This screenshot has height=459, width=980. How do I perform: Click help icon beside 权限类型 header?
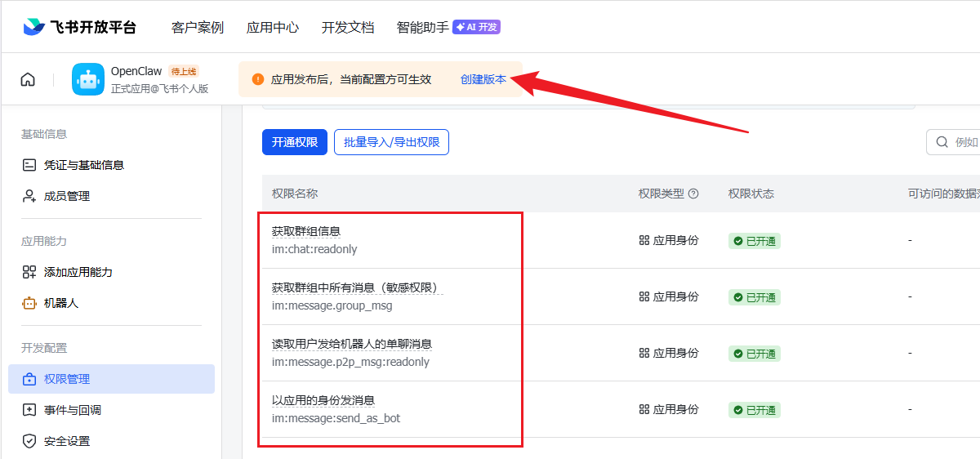coord(693,194)
